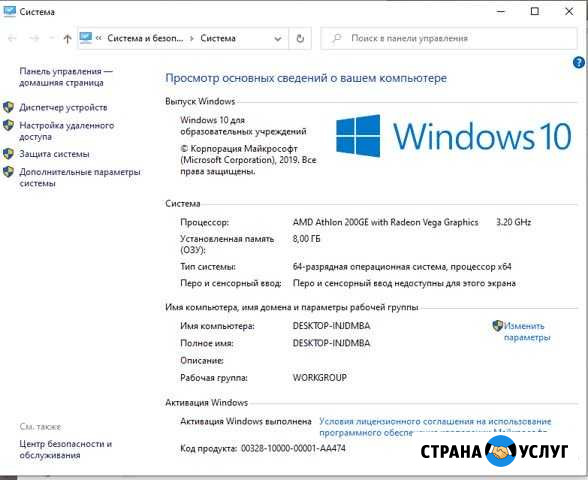This screenshot has width=588, height=480.
Task: Click the '8,00 ГБ' installed memory value
Action: tap(306, 239)
